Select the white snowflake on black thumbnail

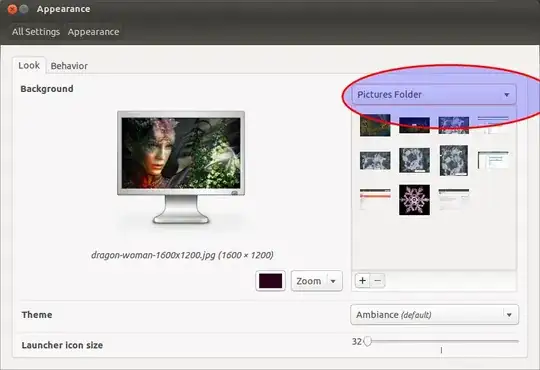[414, 200]
